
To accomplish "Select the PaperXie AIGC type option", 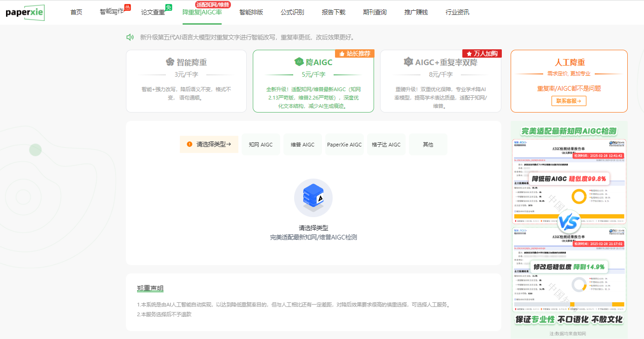I will [x=344, y=145].
